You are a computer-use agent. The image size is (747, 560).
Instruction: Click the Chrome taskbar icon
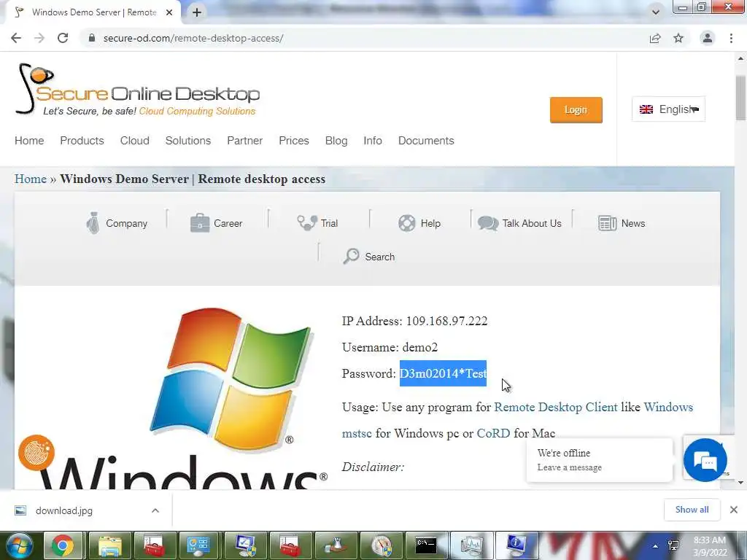[63, 545]
